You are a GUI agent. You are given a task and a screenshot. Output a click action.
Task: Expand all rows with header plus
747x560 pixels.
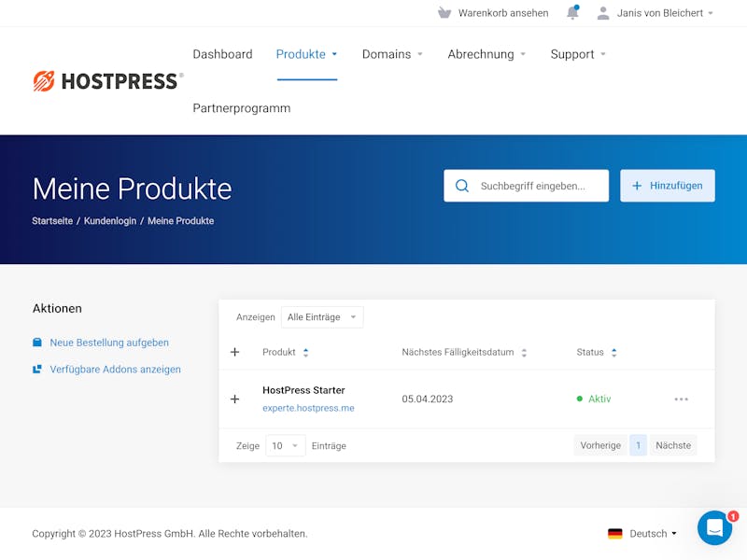234,352
